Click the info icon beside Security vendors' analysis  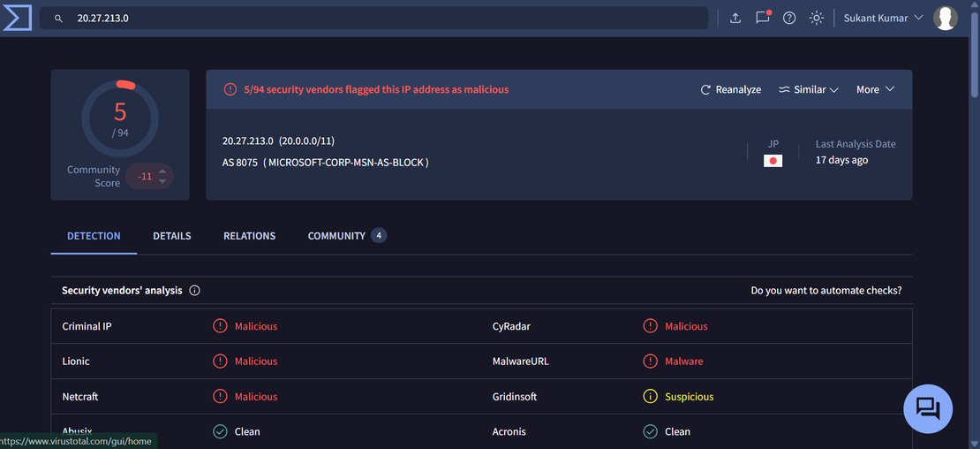pos(195,291)
